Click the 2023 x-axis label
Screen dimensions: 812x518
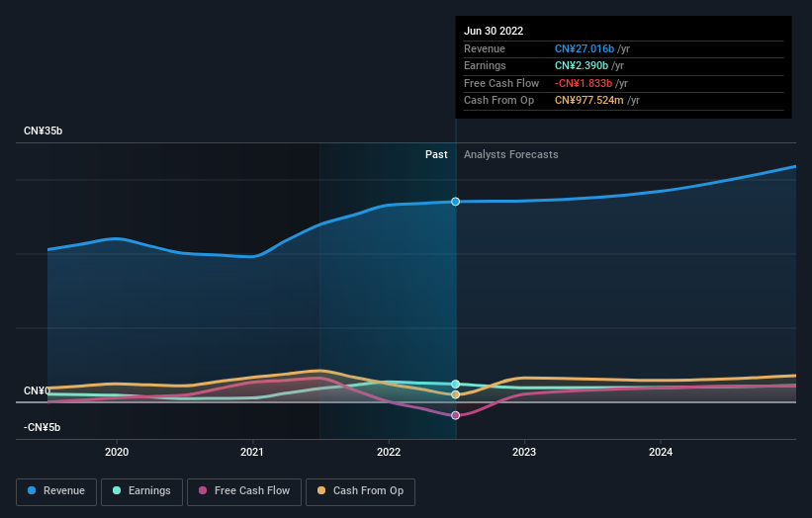524,452
